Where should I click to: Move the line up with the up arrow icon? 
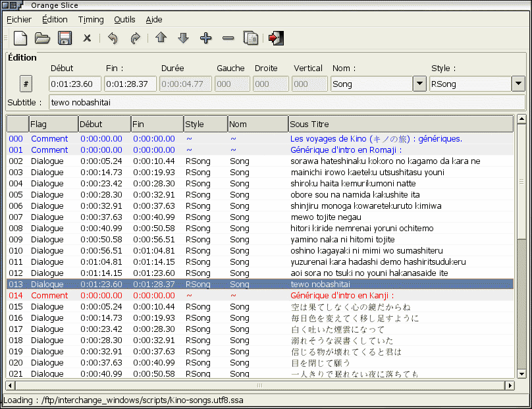(161, 38)
